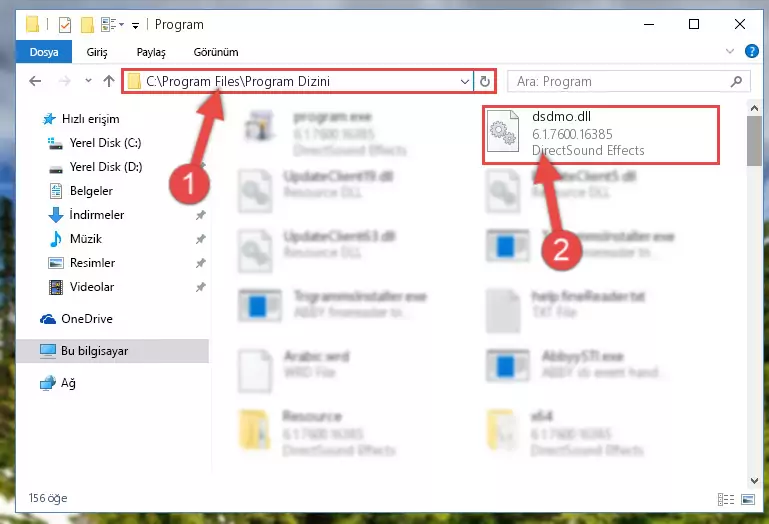
Task: Expand the ribbon with the chevron
Action: 730,51
